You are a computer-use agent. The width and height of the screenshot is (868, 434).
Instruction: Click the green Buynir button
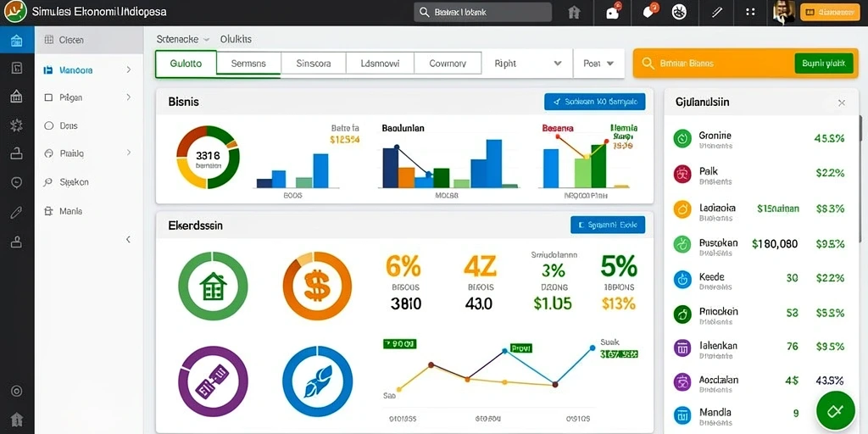tap(824, 64)
